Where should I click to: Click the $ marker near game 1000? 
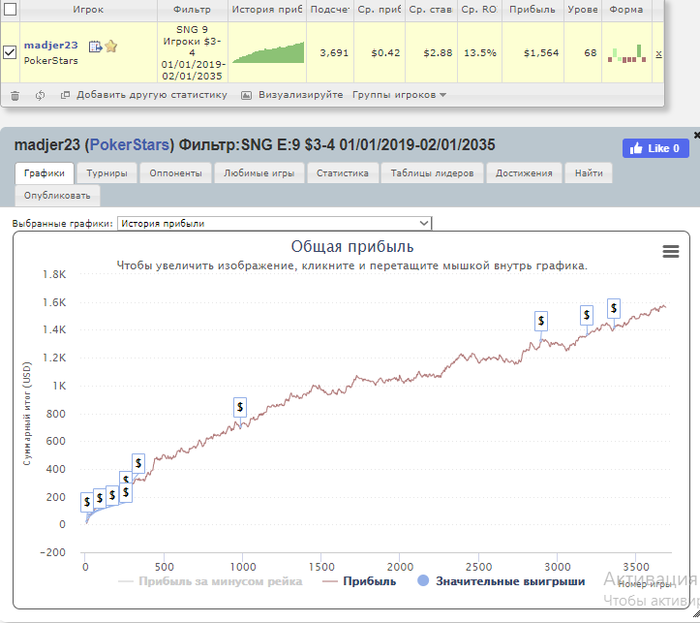(240, 407)
